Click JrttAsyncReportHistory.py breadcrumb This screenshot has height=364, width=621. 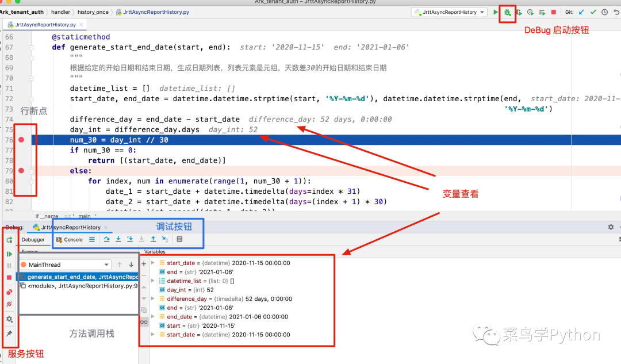point(152,12)
